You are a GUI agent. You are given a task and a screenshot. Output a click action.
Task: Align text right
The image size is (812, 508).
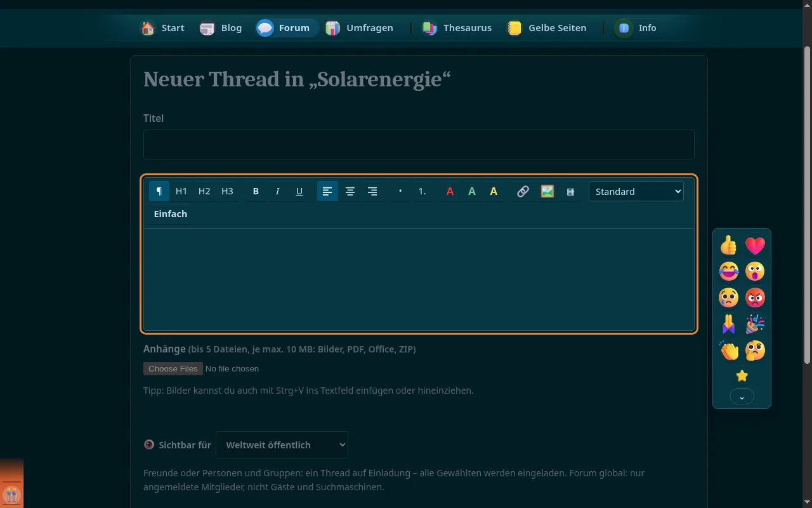(372, 191)
